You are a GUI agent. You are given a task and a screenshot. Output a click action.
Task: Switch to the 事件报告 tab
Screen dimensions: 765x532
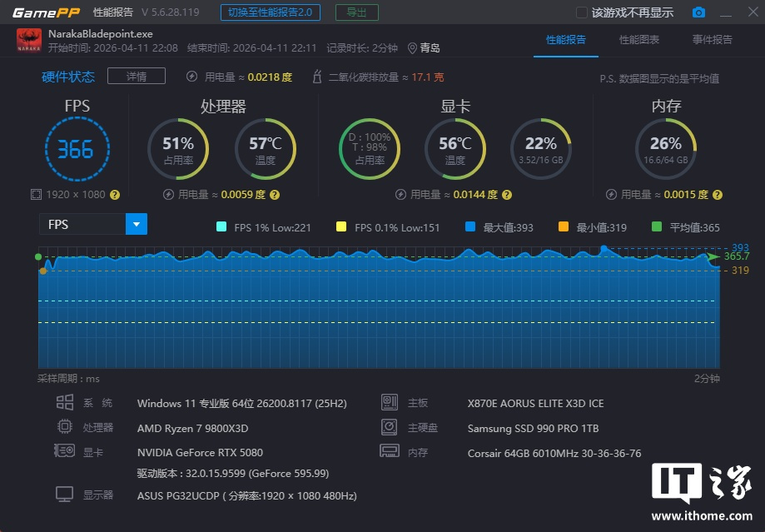coord(713,39)
